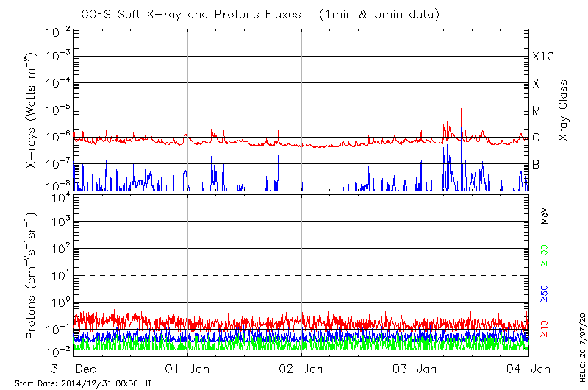The width and height of the screenshot is (588, 390).
Task: Select the 03-Jan date label on x-axis
Action: coord(415,368)
